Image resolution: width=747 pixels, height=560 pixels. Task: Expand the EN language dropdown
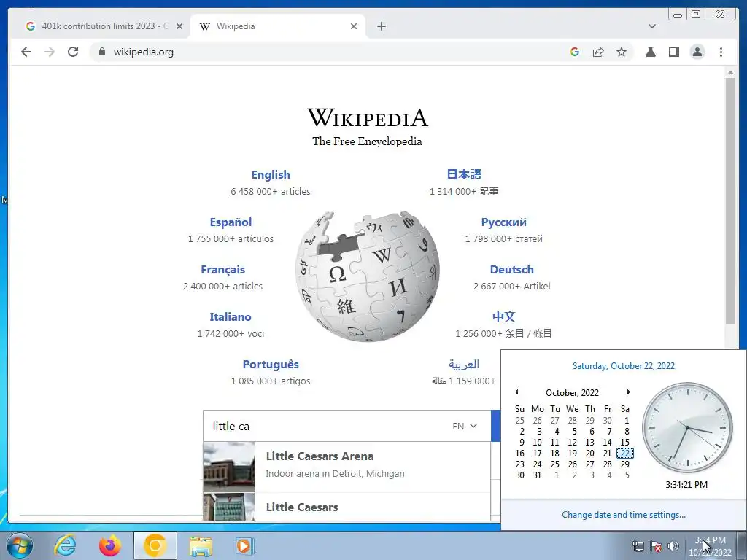(x=465, y=426)
